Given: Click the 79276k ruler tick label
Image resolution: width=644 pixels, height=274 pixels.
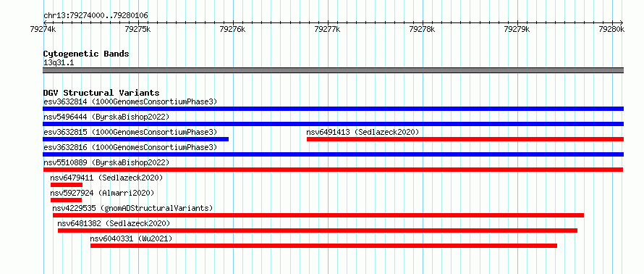Looking at the screenshot, I should (233, 29).
